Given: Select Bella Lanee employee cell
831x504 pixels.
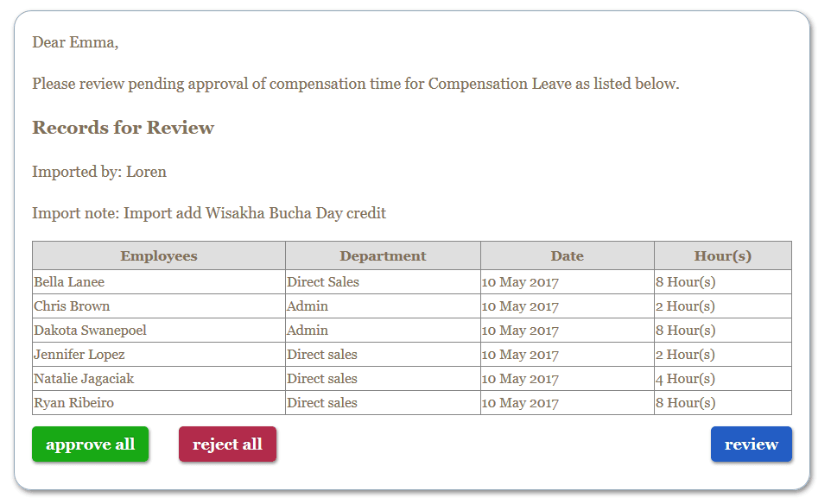Looking at the screenshot, I should click(x=159, y=282).
